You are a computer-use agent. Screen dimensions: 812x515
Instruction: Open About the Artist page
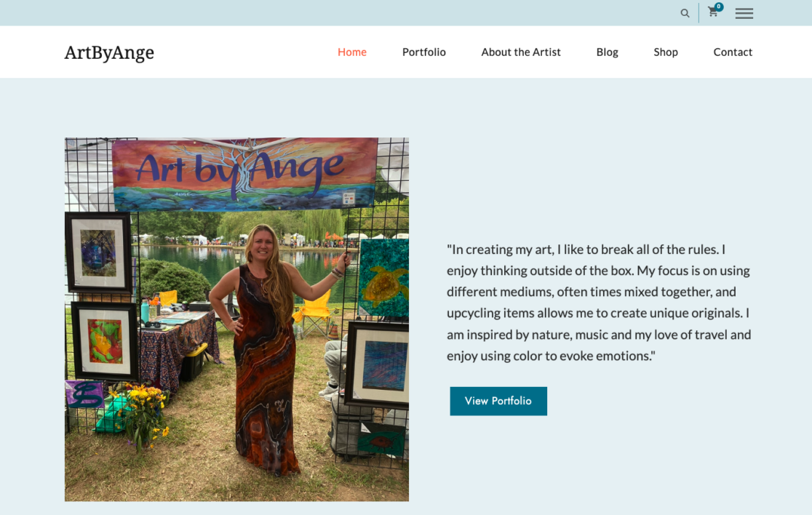click(521, 52)
